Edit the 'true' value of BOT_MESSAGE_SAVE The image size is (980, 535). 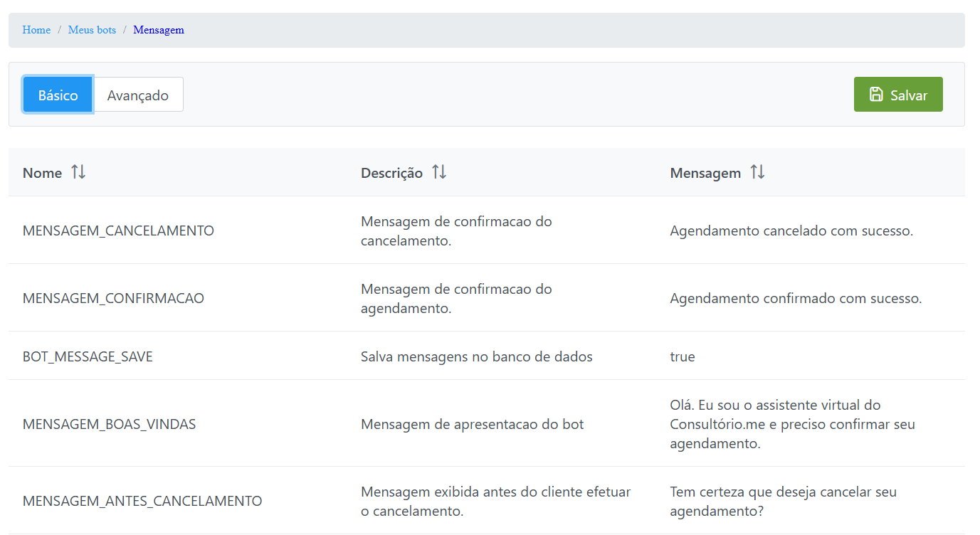tap(683, 356)
